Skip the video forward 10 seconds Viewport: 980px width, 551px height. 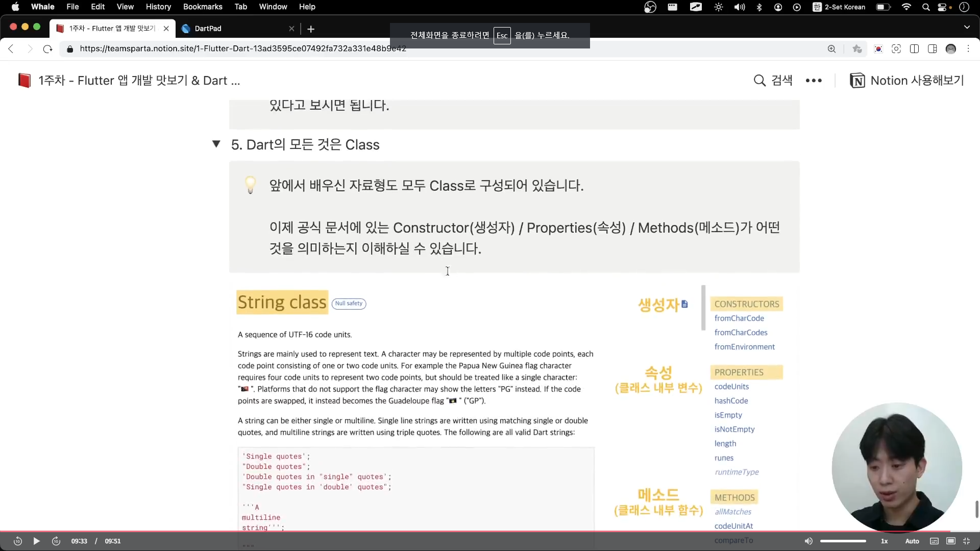tap(56, 541)
